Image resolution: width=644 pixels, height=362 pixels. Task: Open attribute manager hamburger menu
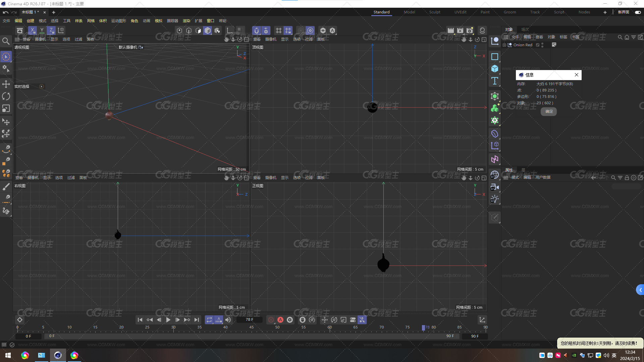coord(505,177)
